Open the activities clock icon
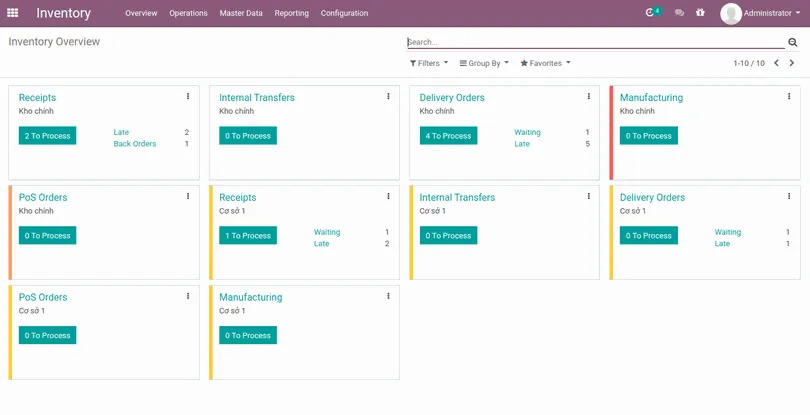 650,13
